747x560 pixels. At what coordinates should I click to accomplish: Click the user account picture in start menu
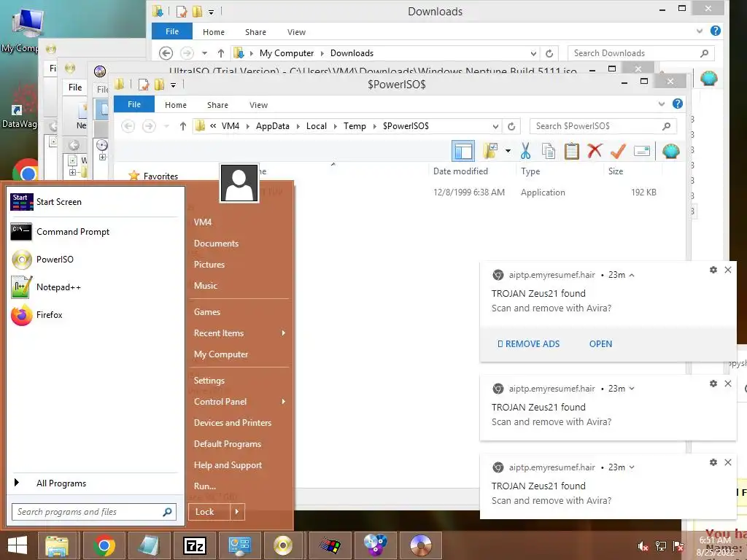tap(239, 183)
